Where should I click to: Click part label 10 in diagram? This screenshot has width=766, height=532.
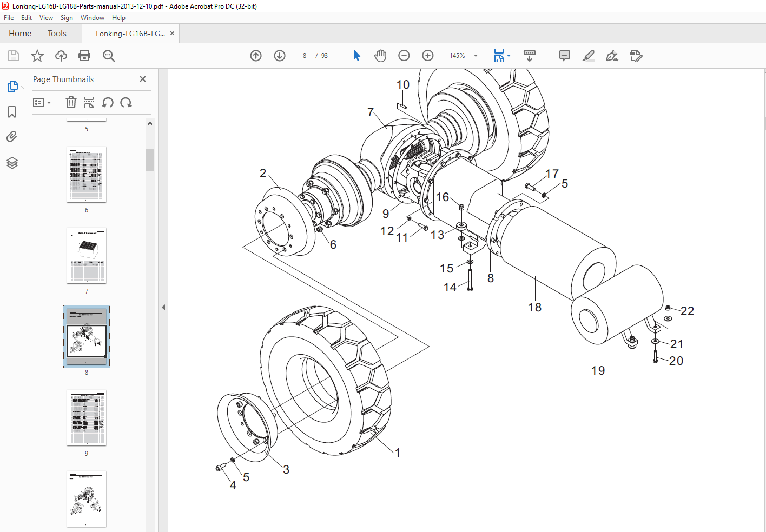pyautogui.click(x=403, y=85)
